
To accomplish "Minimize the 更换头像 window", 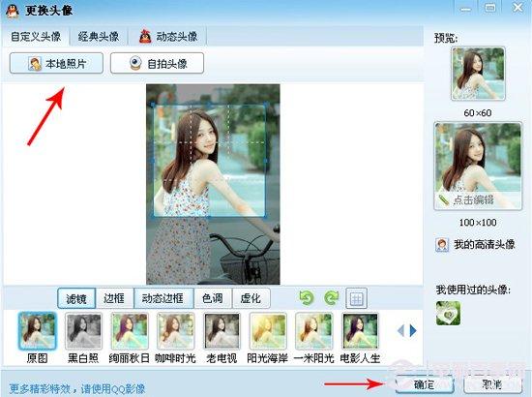I will point(465,8).
